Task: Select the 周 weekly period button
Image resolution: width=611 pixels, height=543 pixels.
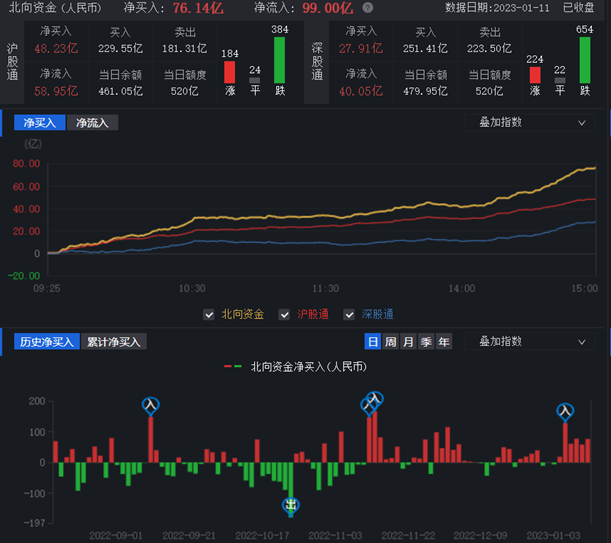Action: tap(390, 341)
